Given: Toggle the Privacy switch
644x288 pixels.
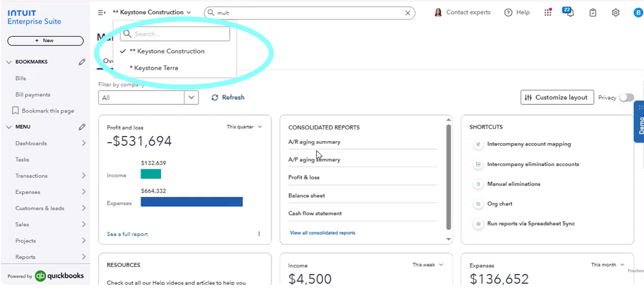Looking at the screenshot, I should pos(626,98).
